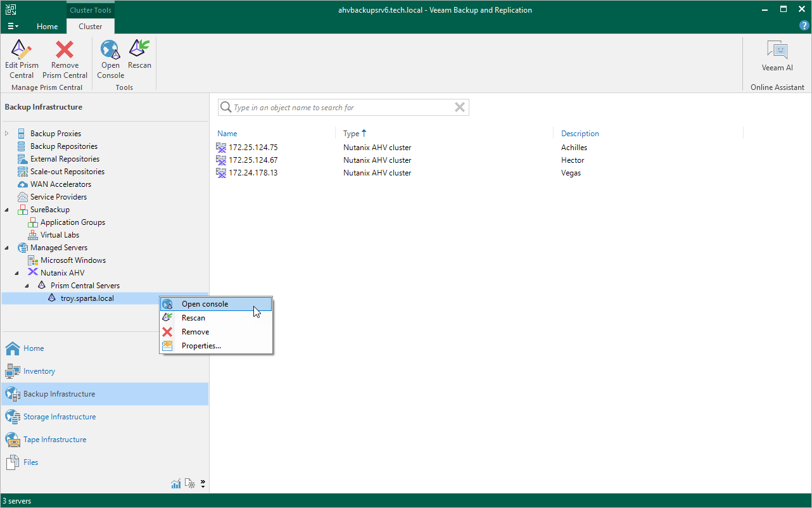
Task: Select the Backup Infrastructure view
Action: (x=105, y=394)
